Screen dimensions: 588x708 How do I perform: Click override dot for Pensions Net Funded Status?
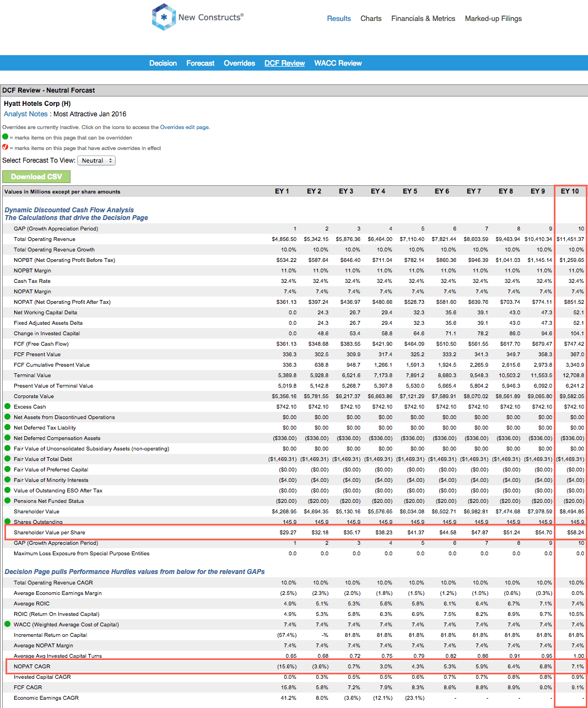click(8, 501)
